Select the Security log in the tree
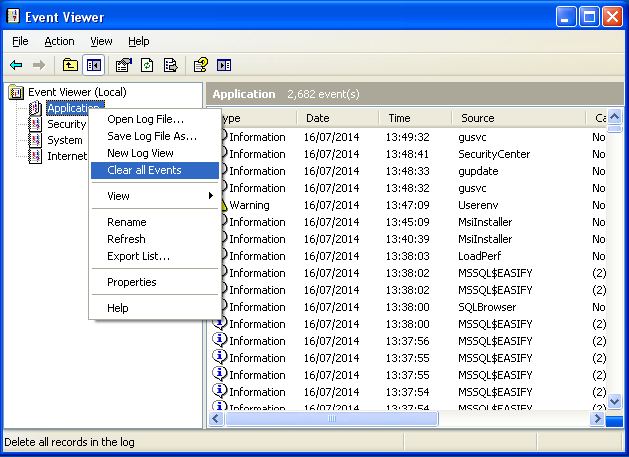The image size is (629, 457). [66, 124]
